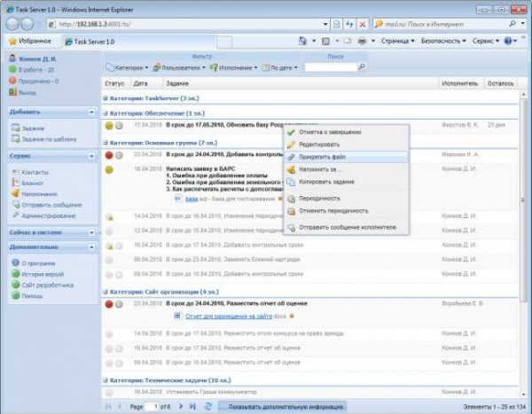The height and width of the screenshot is (414, 532).
Task: Open the browser 'Страница' menu
Action: tap(397, 41)
